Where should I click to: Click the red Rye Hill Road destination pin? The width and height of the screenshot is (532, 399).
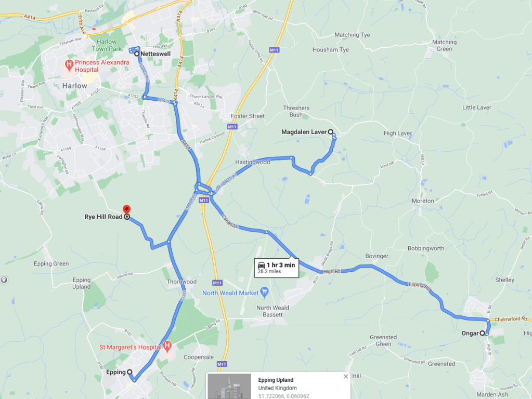click(x=126, y=209)
